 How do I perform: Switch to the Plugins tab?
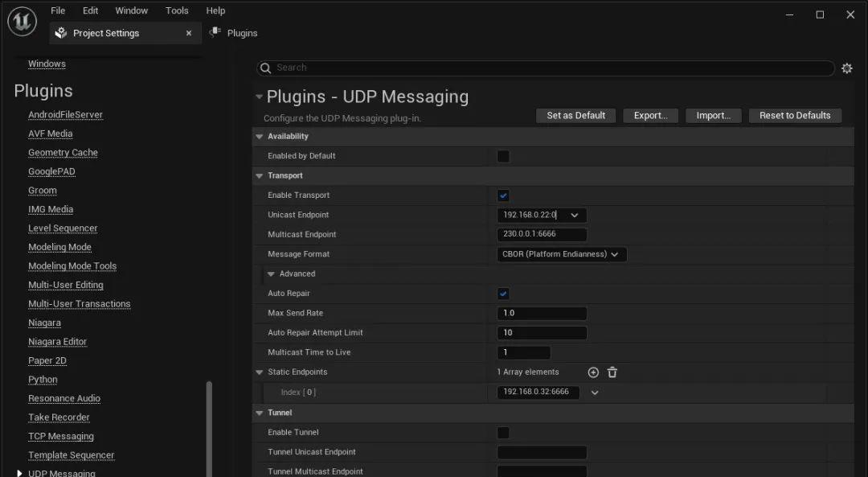(x=233, y=33)
